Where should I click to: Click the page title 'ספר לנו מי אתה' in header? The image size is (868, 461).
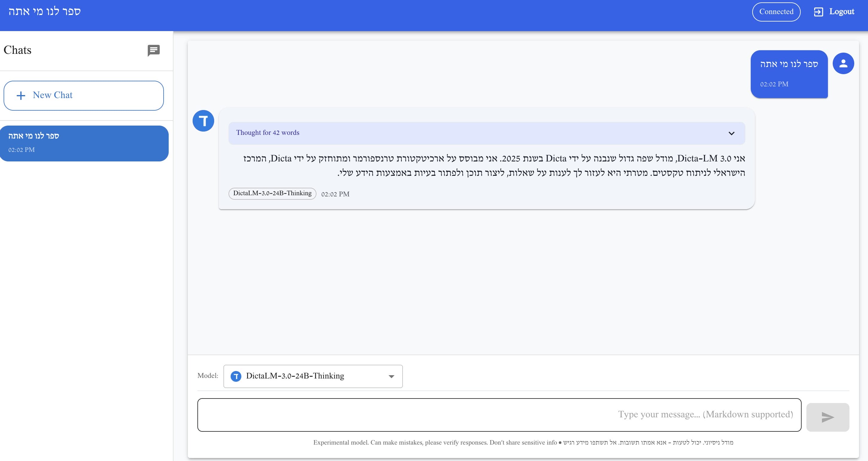coord(45,11)
